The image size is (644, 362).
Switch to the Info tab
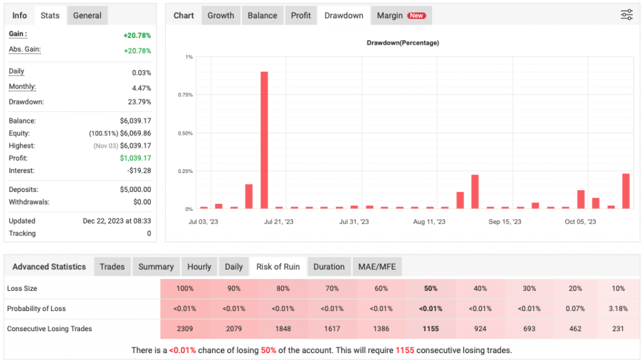coord(19,16)
